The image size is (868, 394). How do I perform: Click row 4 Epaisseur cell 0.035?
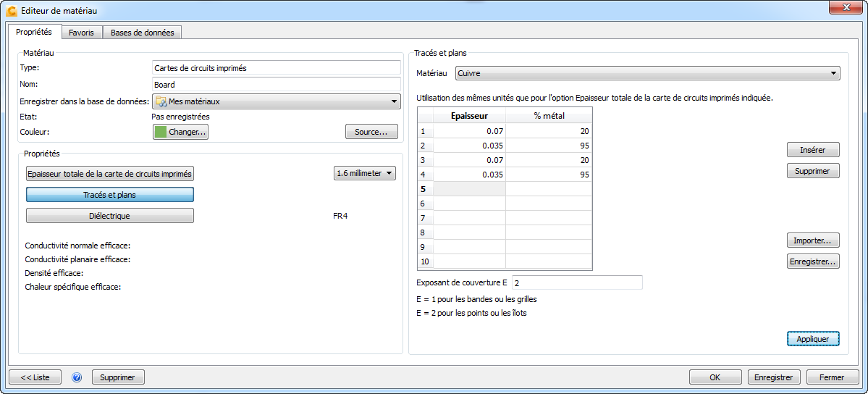click(x=469, y=175)
